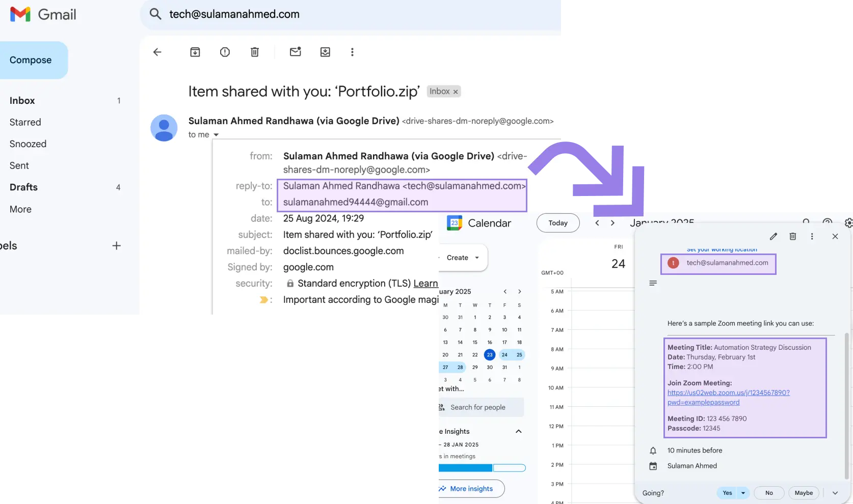Go to next period in Calendar header
The height and width of the screenshot is (504, 853).
coord(612,223)
